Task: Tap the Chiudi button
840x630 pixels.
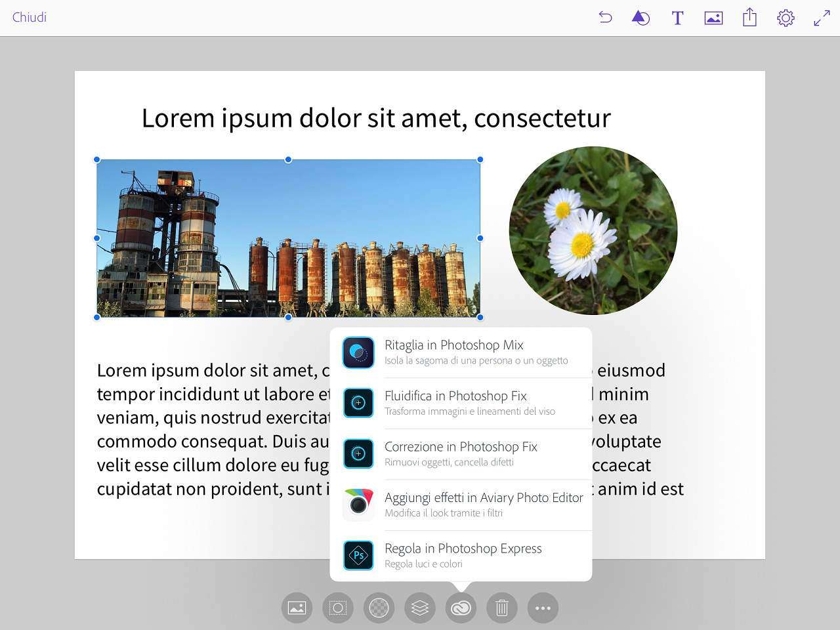Action: point(30,18)
